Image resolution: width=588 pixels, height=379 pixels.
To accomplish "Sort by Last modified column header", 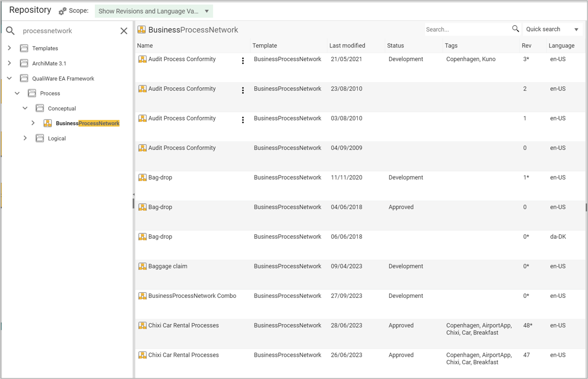I will coord(347,46).
